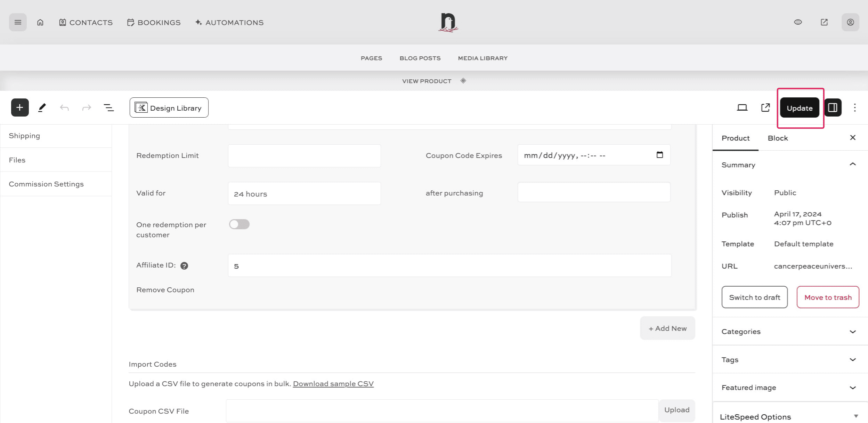The height and width of the screenshot is (423, 868).
Task: Collapse the Summary section
Action: tap(852, 165)
